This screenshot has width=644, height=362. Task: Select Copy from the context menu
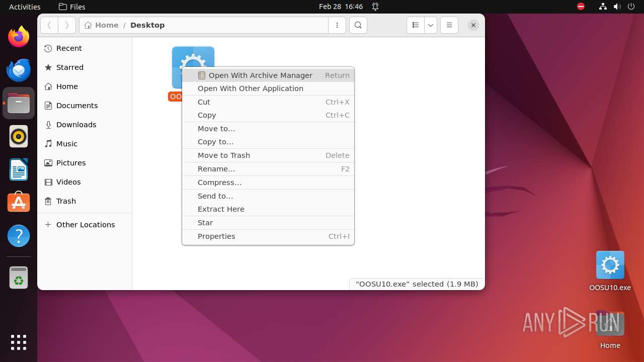click(268, 115)
